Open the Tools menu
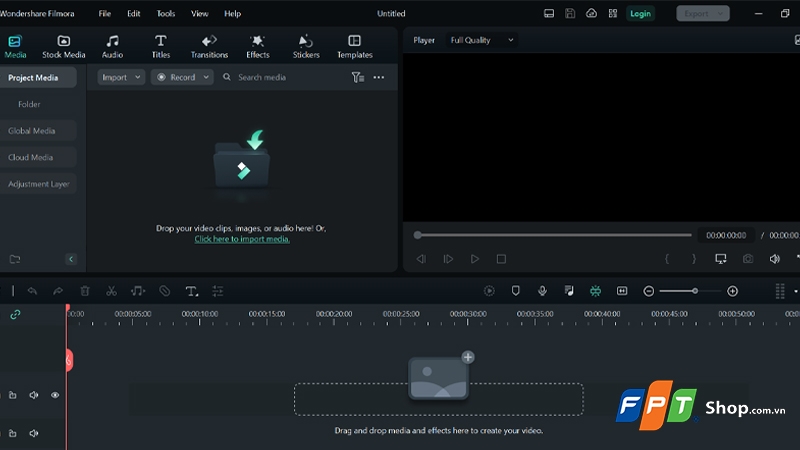Screen dimensions: 800x450 click(166, 14)
